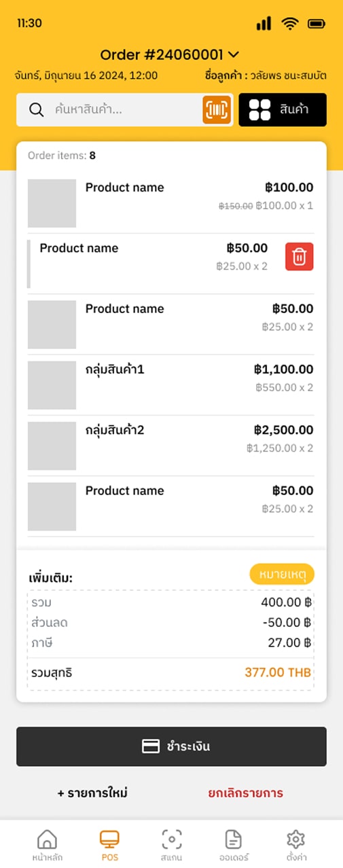Tap the orange barcode scanner icon
343x868 pixels.
click(217, 110)
